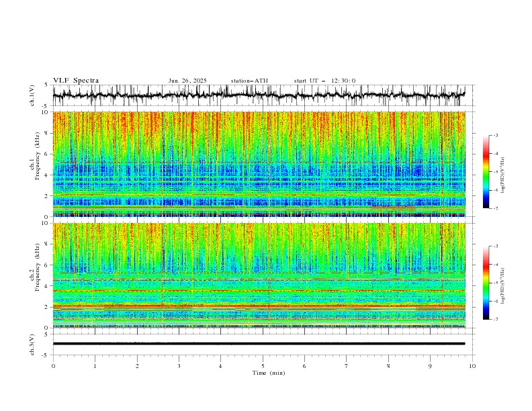Click the 'station=ATH' label

249,81
